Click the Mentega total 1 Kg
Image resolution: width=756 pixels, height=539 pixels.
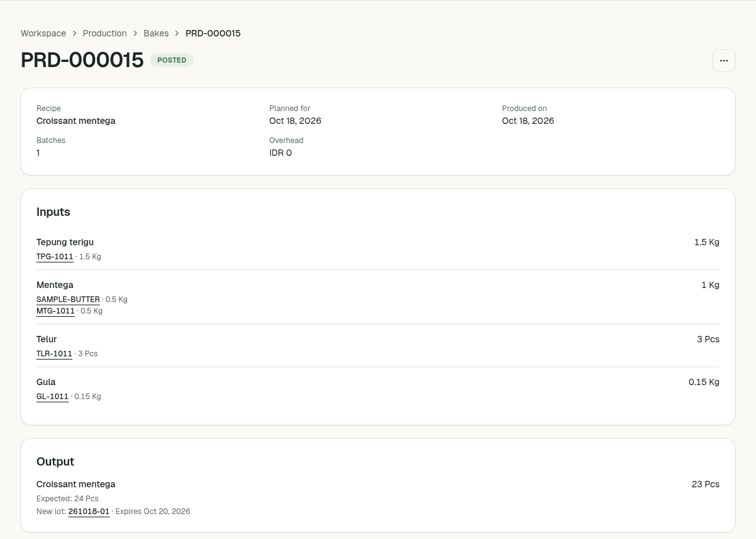point(710,285)
